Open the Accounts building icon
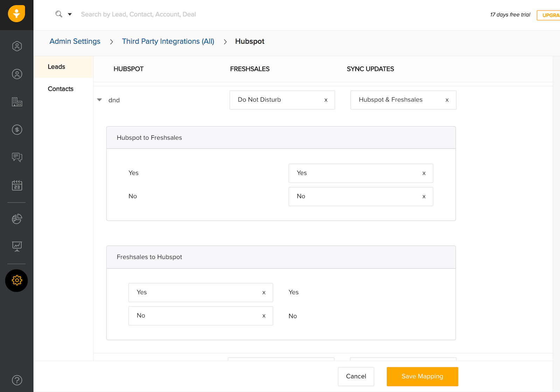Viewport: 560px width, 392px height. (17, 102)
